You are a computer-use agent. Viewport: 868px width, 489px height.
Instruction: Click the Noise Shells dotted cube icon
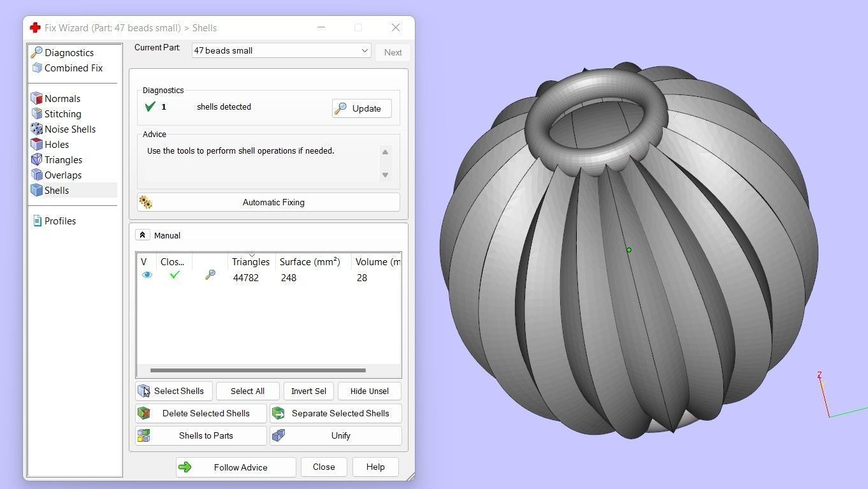pos(37,129)
